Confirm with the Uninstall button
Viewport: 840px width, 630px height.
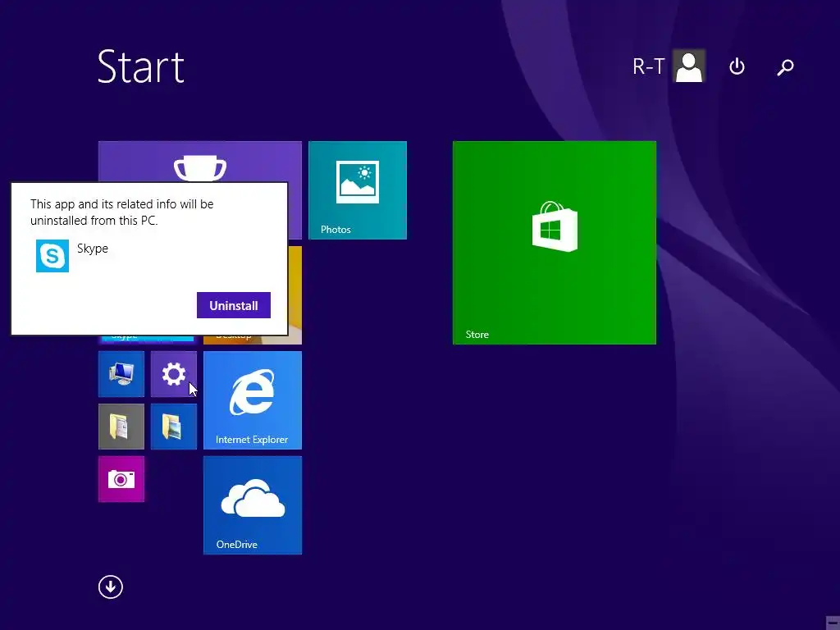[x=234, y=305]
